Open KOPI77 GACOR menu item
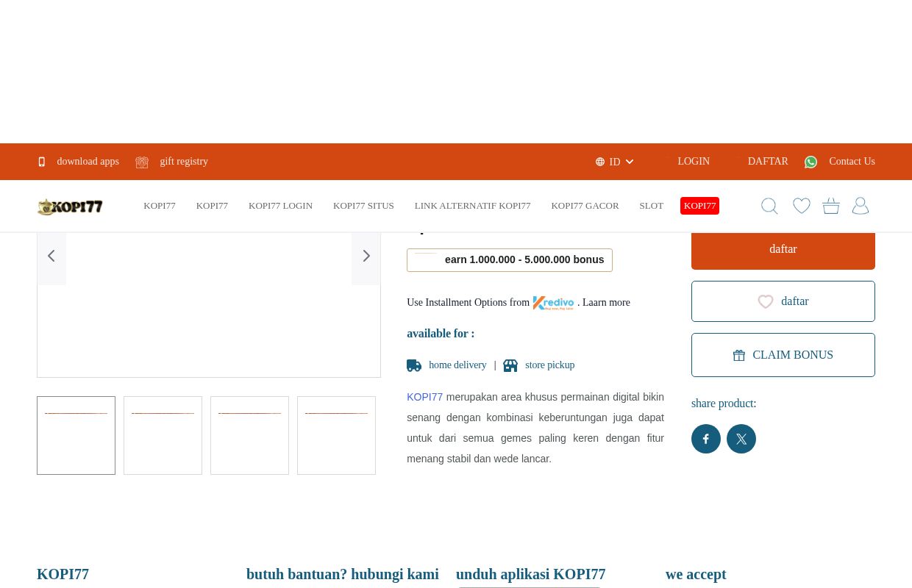 (585, 206)
